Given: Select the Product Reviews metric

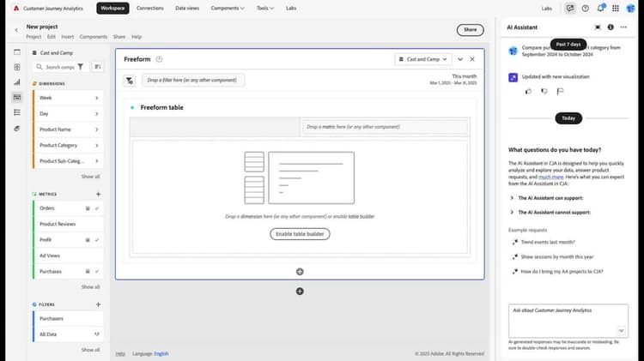Looking at the screenshot, I should pyautogui.click(x=68, y=224).
